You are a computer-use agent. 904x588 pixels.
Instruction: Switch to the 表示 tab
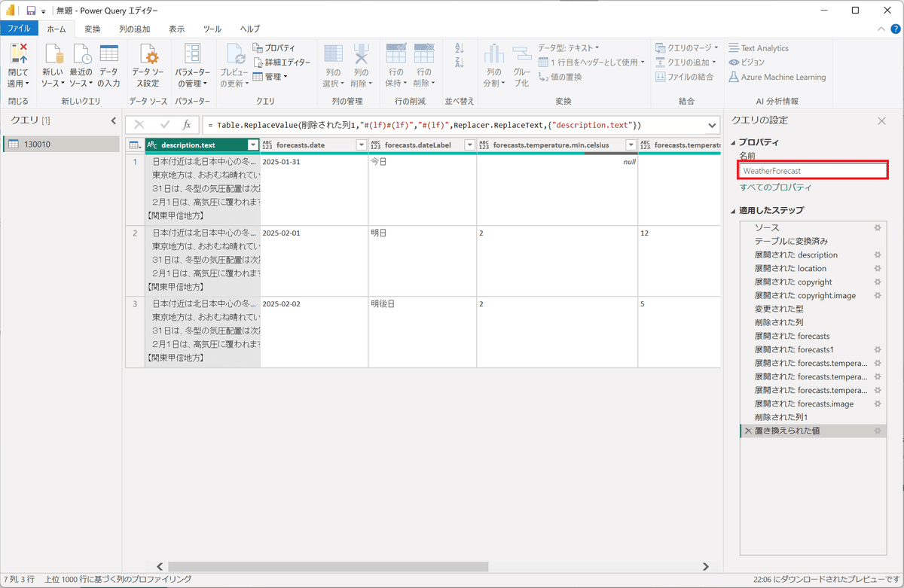pyautogui.click(x=176, y=29)
